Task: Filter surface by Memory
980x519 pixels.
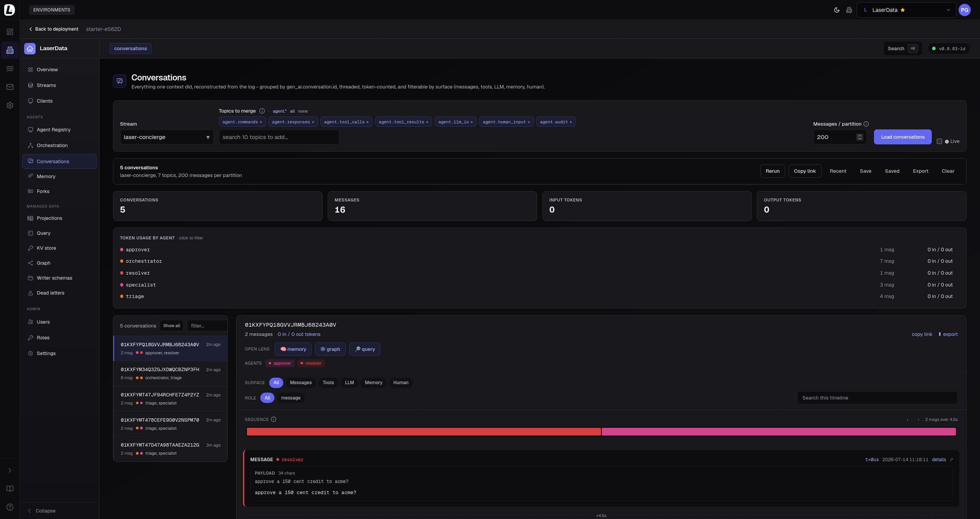Action: click(x=374, y=383)
